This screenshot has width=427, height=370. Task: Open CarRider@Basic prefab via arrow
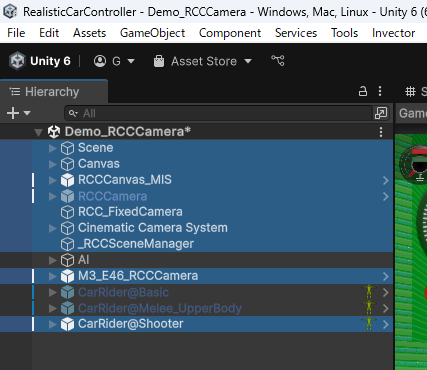point(386,292)
